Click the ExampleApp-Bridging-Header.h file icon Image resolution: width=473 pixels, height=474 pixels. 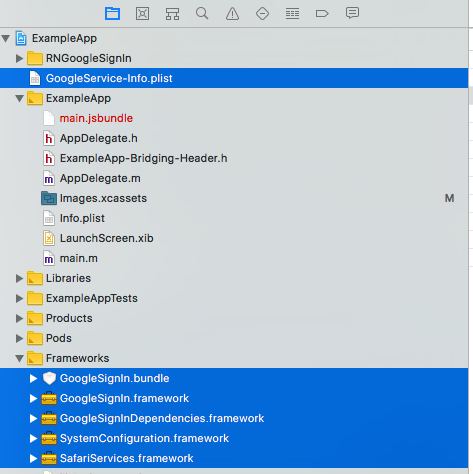(49, 158)
